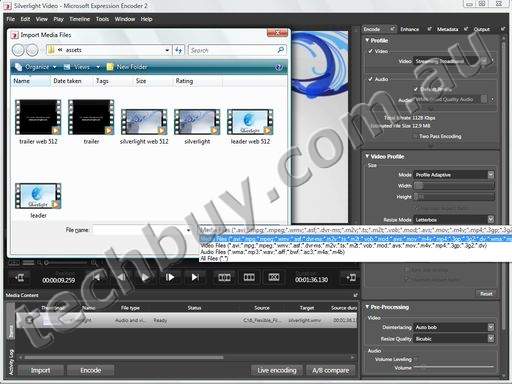Click the set in-point icon left of timecode

tap(20, 278)
